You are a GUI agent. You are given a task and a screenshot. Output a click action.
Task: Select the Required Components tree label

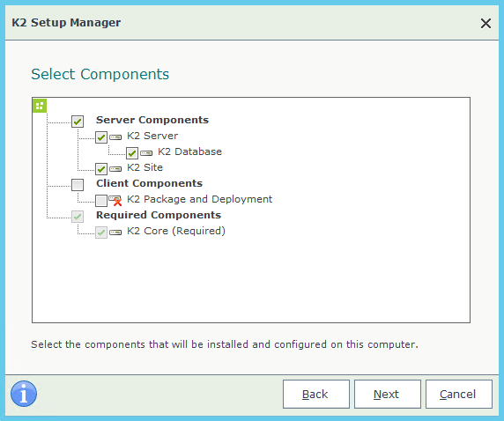[159, 215]
